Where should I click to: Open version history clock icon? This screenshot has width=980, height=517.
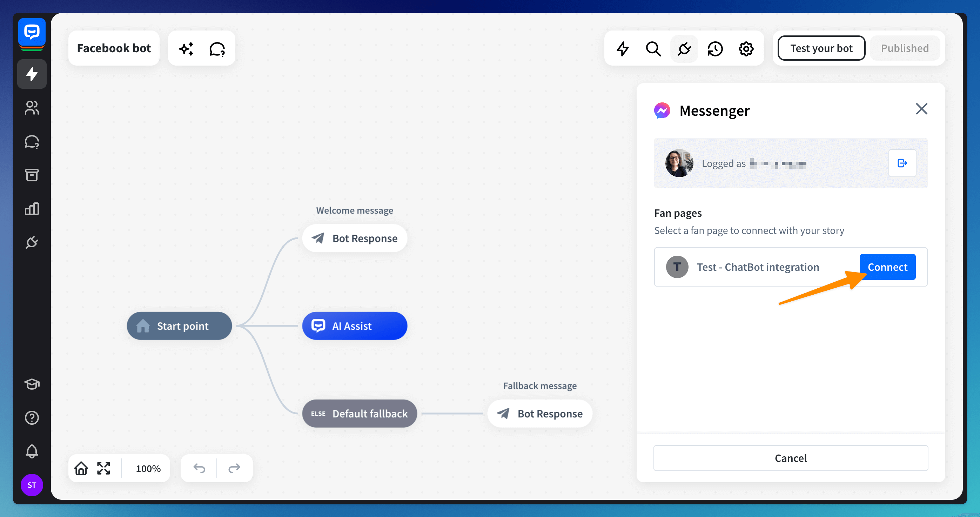[x=715, y=49]
